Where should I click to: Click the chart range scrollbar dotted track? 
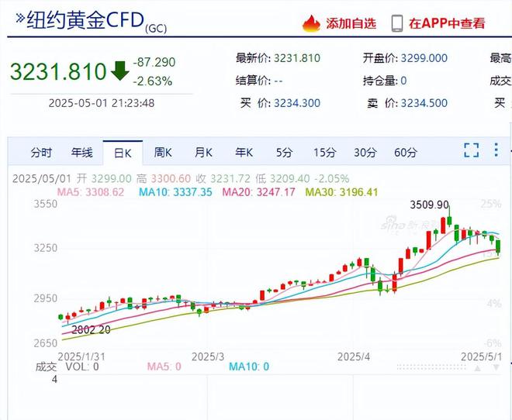point(431,367)
